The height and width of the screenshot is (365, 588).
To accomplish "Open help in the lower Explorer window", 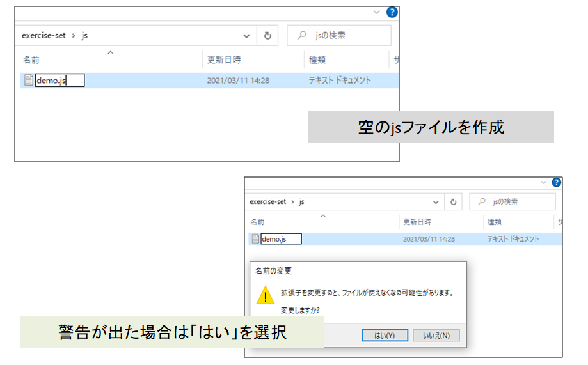I will [x=557, y=183].
